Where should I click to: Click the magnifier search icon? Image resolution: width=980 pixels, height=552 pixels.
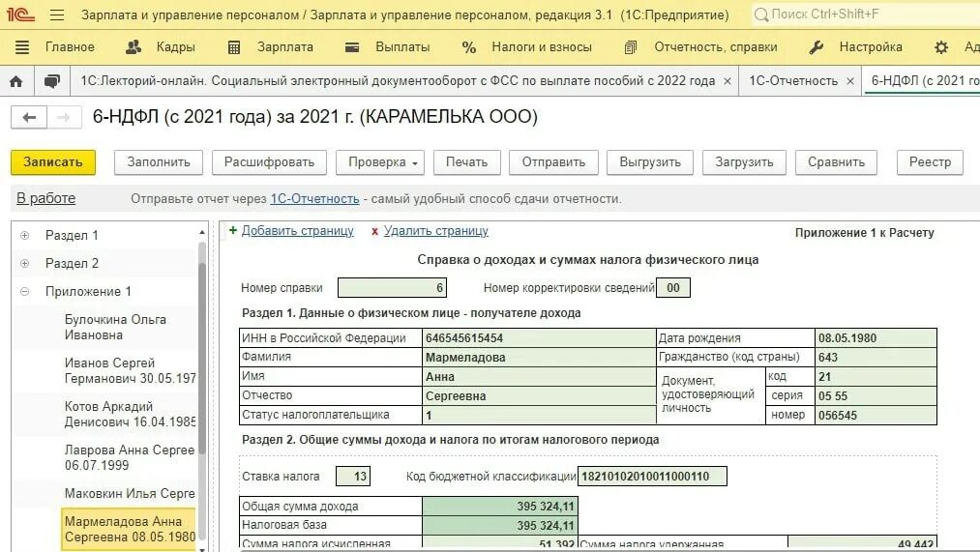click(760, 15)
